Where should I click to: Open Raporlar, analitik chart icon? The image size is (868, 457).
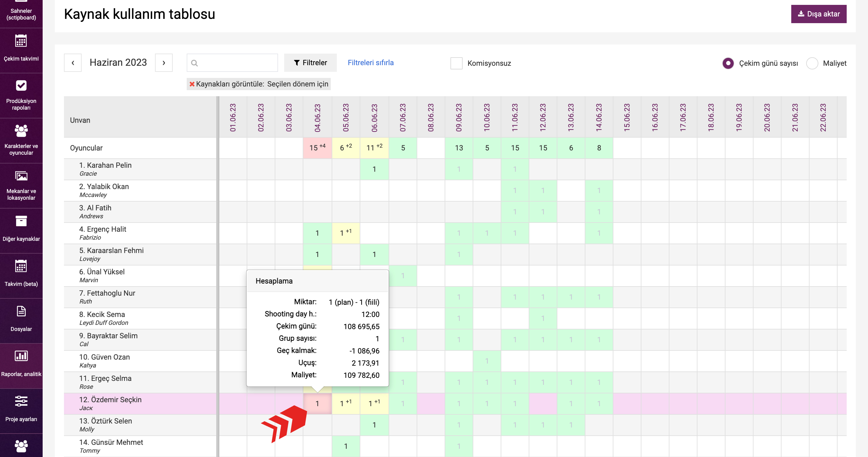tap(21, 356)
